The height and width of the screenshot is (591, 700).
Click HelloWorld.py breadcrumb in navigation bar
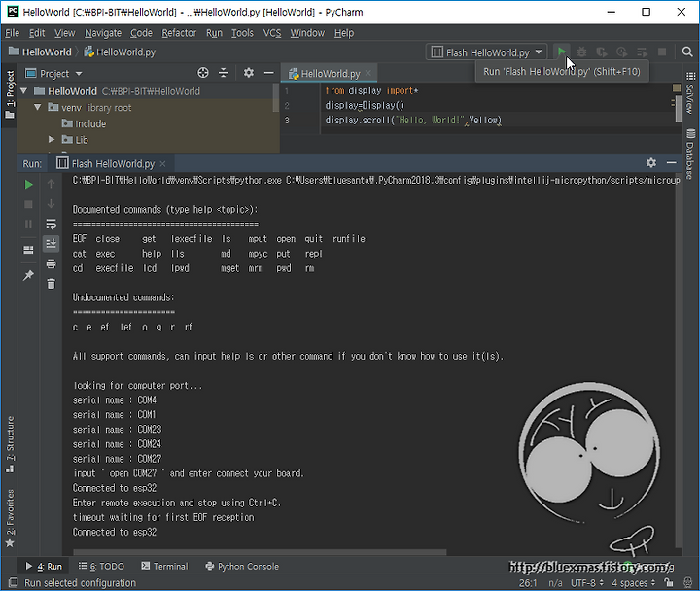pyautogui.click(x=121, y=52)
